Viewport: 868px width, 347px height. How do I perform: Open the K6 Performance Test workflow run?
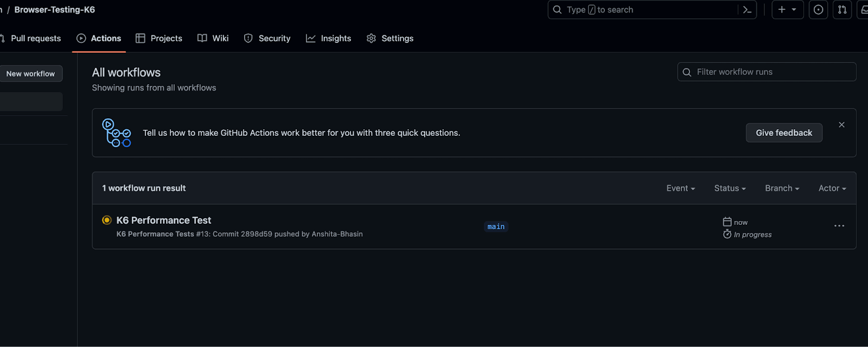164,220
